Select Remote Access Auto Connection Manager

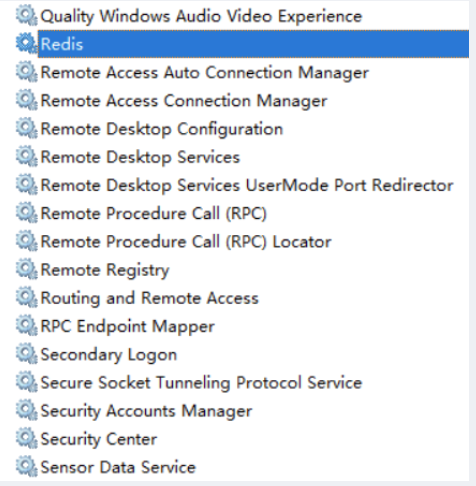pos(204,73)
